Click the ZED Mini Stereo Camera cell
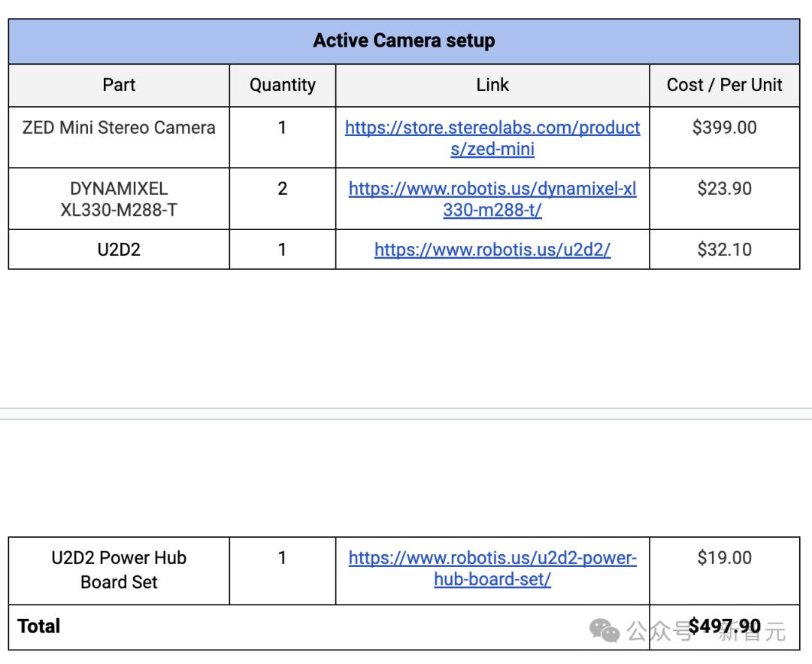This screenshot has height=664, width=812. coord(119,138)
